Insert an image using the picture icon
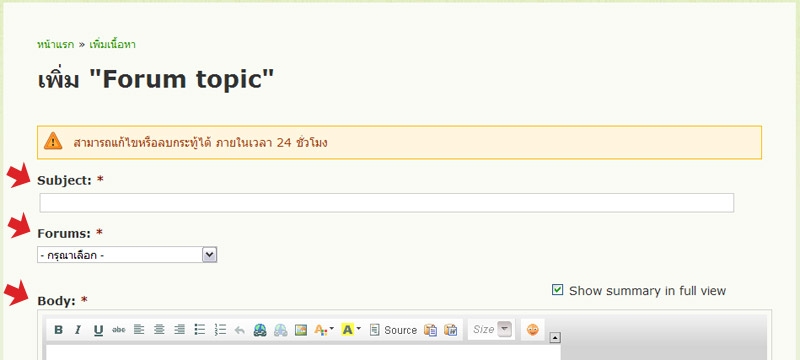Screen dimensions: 800x360 (x=301, y=330)
